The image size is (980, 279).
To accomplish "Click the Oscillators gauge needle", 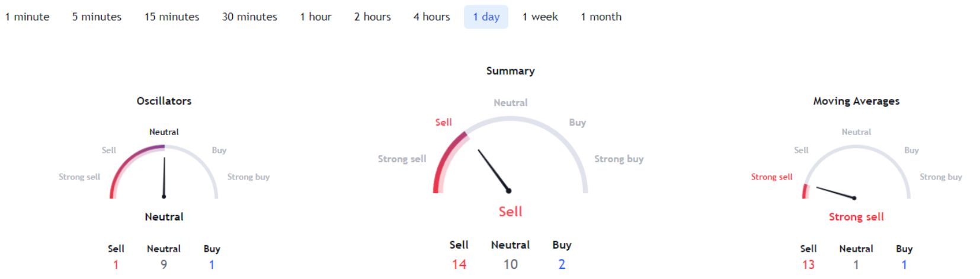I will click(164, 177).
